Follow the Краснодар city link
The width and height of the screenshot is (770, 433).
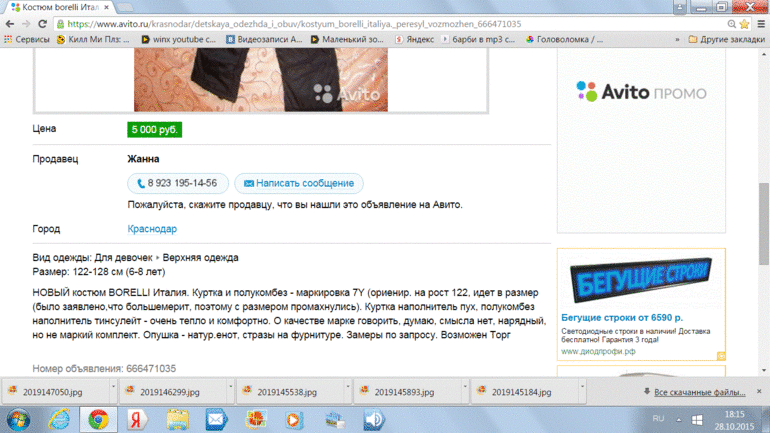pos(152,229)
